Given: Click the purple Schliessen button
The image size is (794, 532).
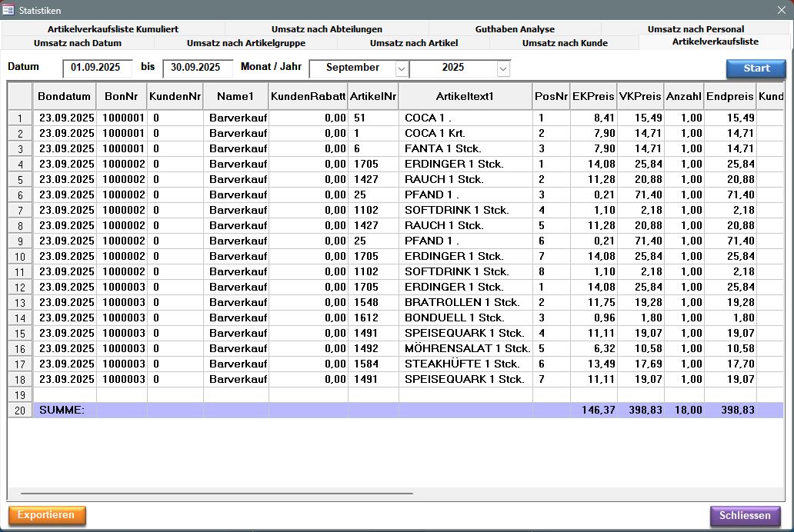Looking at the screenshot, I should click(745, 515).
